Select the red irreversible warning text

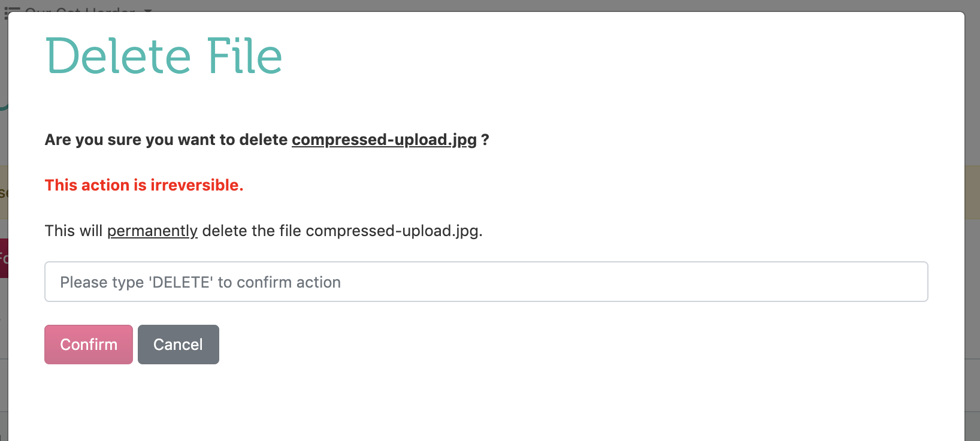pos(144,185)
